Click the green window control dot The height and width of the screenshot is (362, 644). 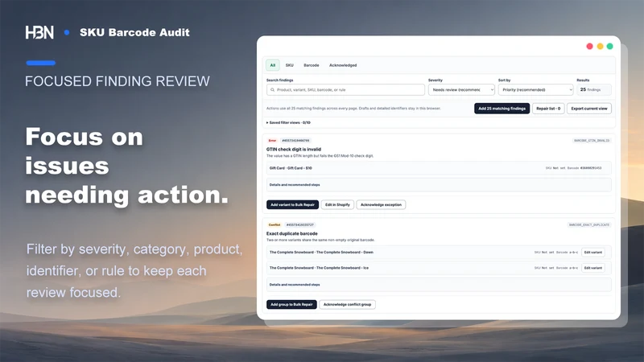[x=610, y=47]
